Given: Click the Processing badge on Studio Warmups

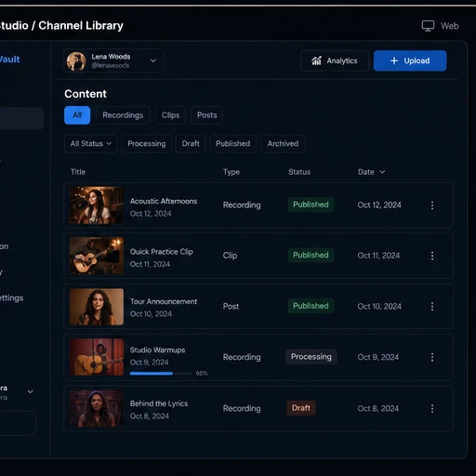Looking at the screenshot, I should coord(311,357).
